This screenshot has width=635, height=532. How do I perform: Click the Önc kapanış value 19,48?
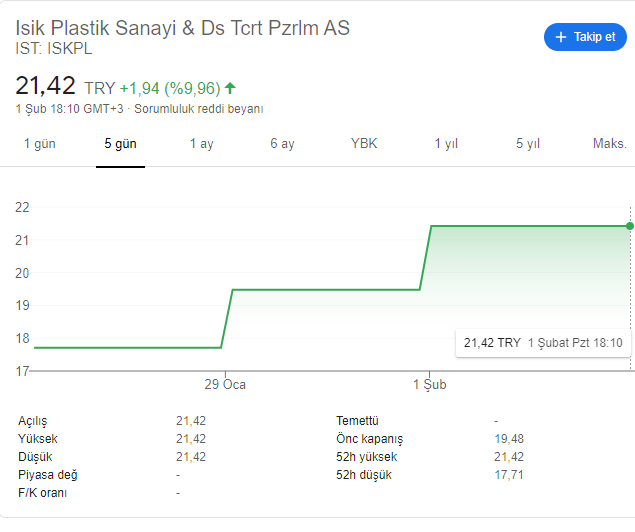click(x=509, y=439)
